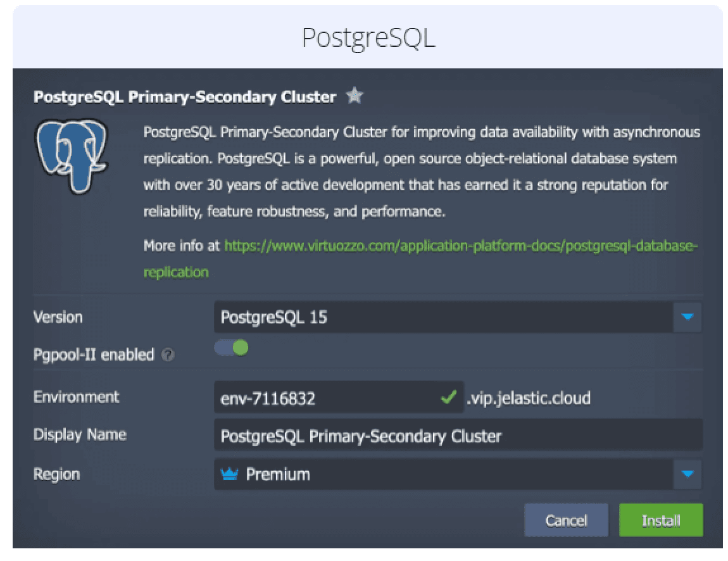Expand the Version dropdown arrow
Screen dimensions: 728x561
688,317
